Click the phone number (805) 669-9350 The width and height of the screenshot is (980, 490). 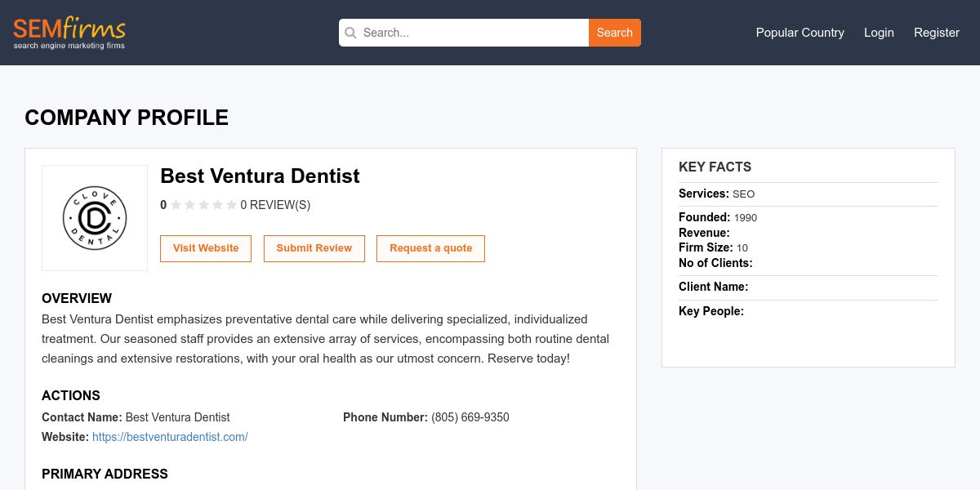tap(470, 417)
